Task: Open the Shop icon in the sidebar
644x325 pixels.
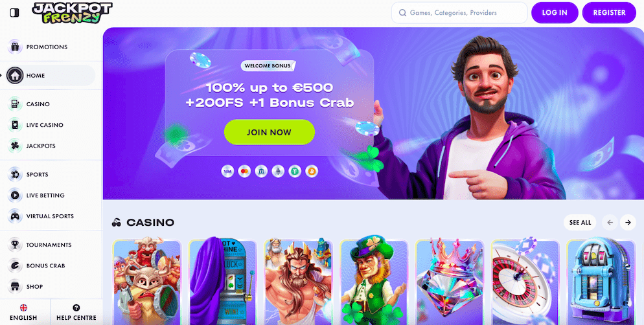Action: (15, 286)
